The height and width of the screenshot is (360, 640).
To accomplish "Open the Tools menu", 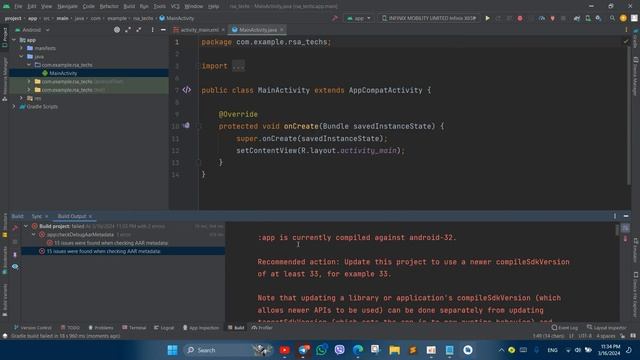I will (x=160, y=6).
